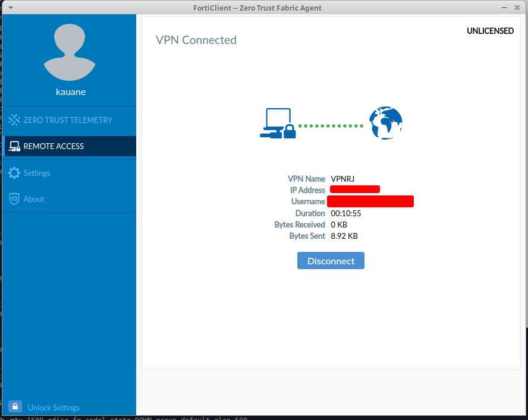This screenshot has height=420, width=528.
Task: Click the kauane username label
Action: coord(71,92)
